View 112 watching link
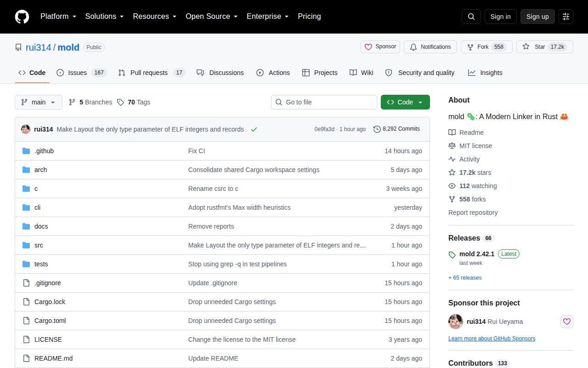Viewport: 588px width, 368px height. (473, 186)
